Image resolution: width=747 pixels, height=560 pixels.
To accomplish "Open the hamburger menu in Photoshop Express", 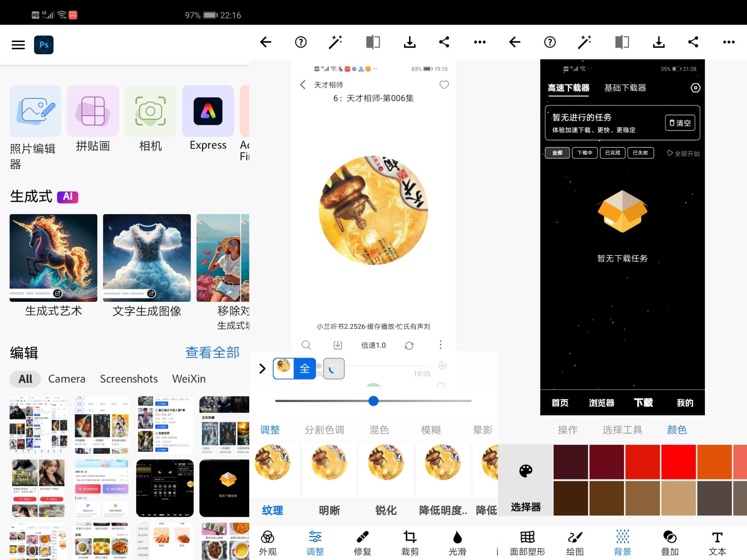I will click(x=18, y=45).
